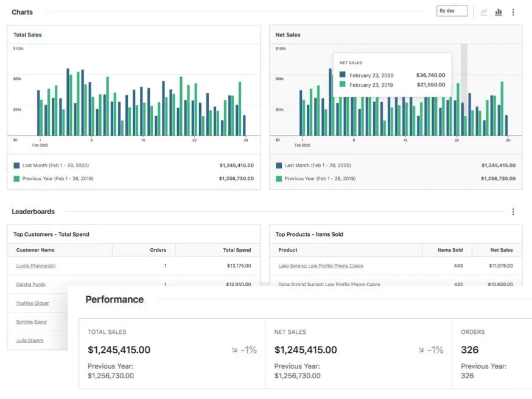Open Julio Stamm customer link

coord(30,341)
